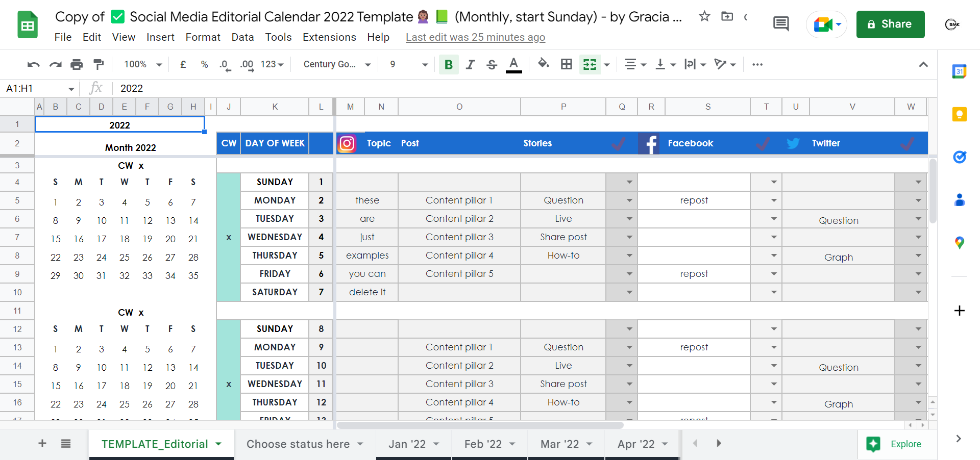Open the font size dropdown
The height and width of the screenshot is (460, 980).
tap(408, 64)
